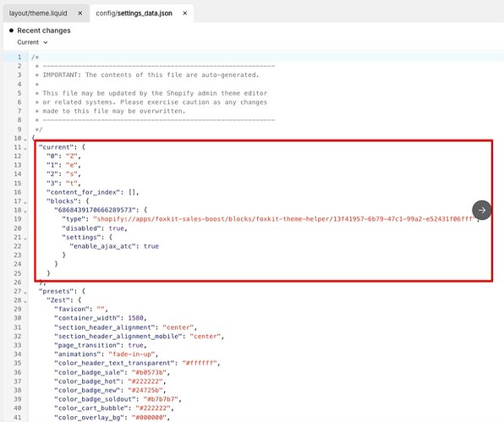Collapse the "presets" fold on line 27
The width and height of the screenshot is (504, 422).
[25, 292]
